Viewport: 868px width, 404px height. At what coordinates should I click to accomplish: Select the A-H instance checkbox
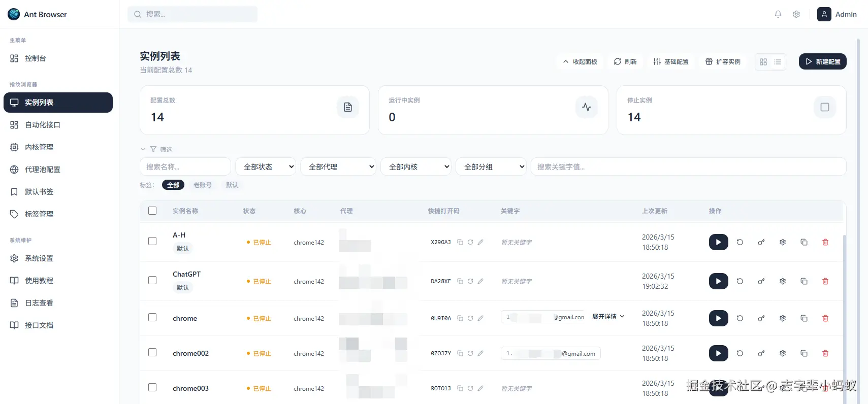click(152, 241)
